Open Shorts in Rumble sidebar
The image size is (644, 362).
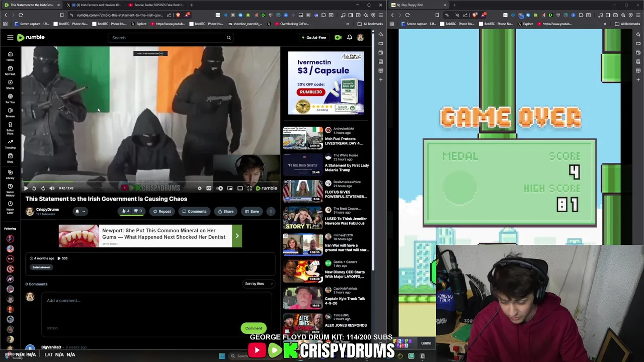10,84
